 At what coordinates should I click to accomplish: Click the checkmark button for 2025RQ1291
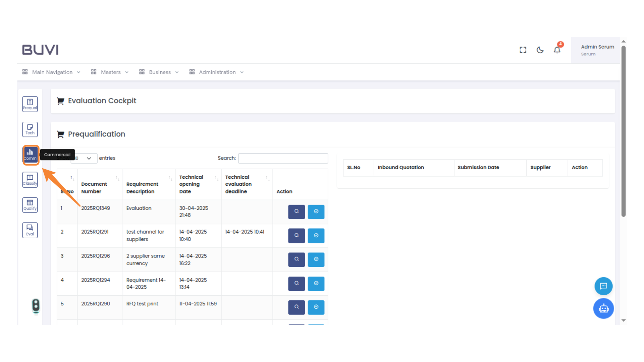(x=316, y=236)
